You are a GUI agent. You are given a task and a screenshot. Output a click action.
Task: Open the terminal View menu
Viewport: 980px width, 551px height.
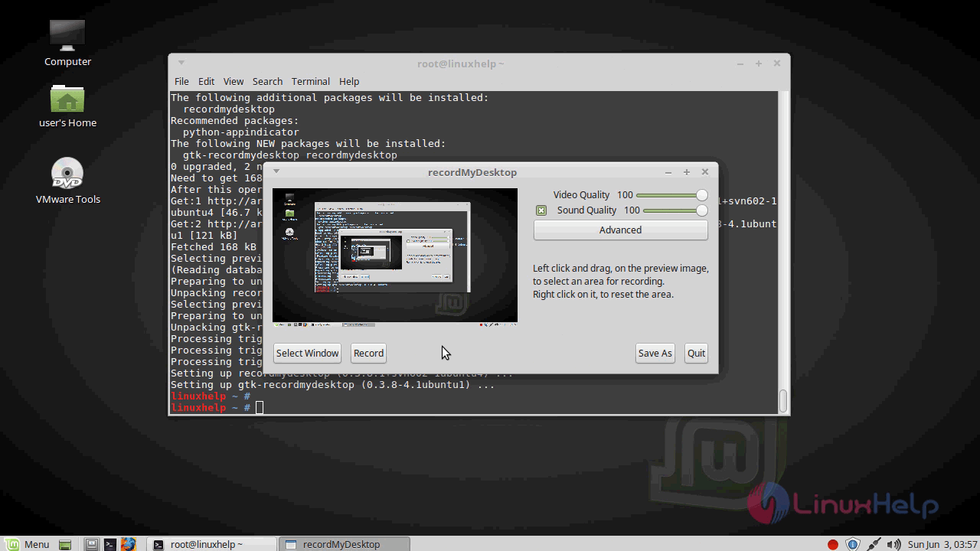[x=234, y=81]
